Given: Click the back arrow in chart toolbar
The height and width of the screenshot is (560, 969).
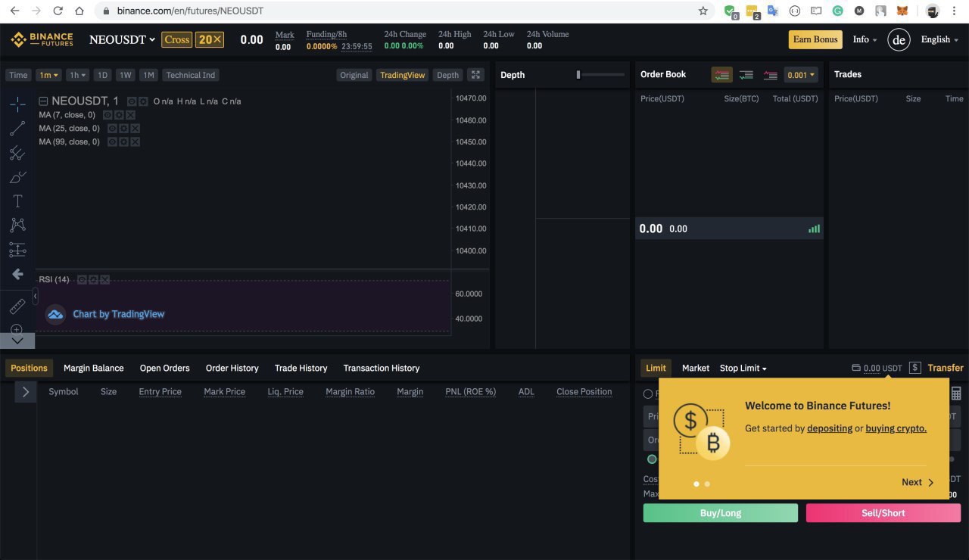Looking at the screenshot, I should (x=17, y=274).
